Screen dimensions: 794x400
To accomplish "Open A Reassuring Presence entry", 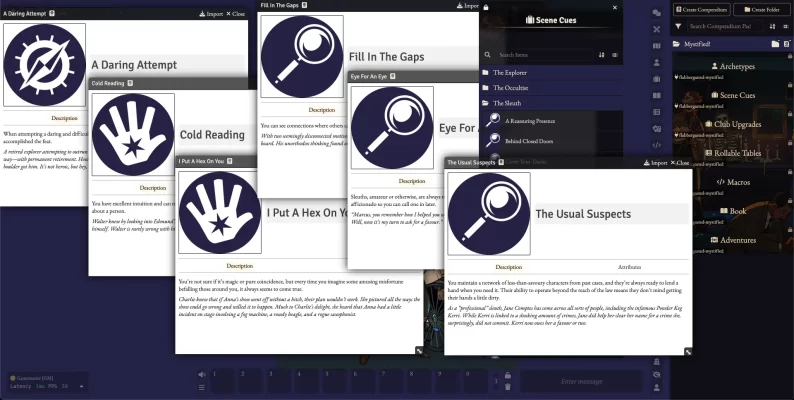I will pyautogui.click(x=532, y=120).
